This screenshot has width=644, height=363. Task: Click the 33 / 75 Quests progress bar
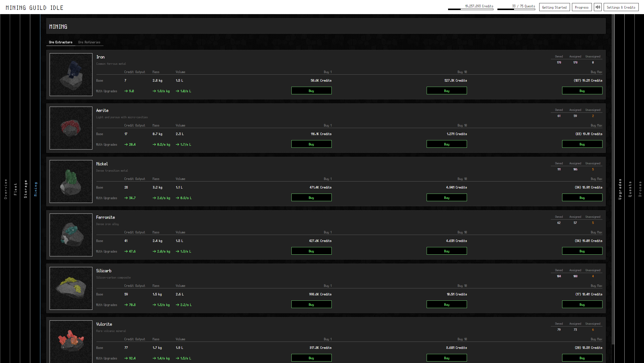tap(516, 9)
